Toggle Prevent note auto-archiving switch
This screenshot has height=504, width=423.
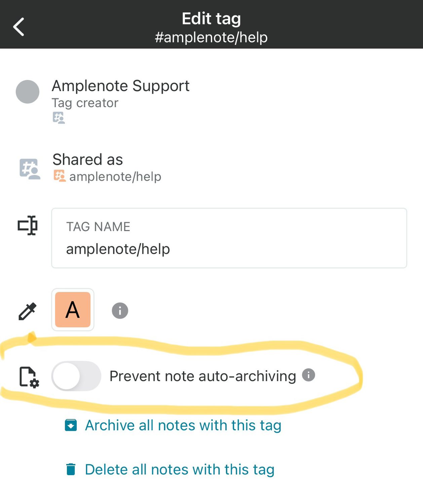[x=76, y=376]
